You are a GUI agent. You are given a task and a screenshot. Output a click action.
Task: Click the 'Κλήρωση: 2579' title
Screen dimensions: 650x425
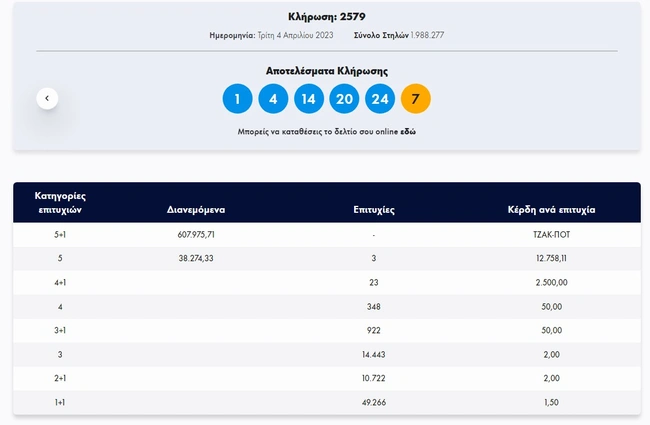point(326,16)
